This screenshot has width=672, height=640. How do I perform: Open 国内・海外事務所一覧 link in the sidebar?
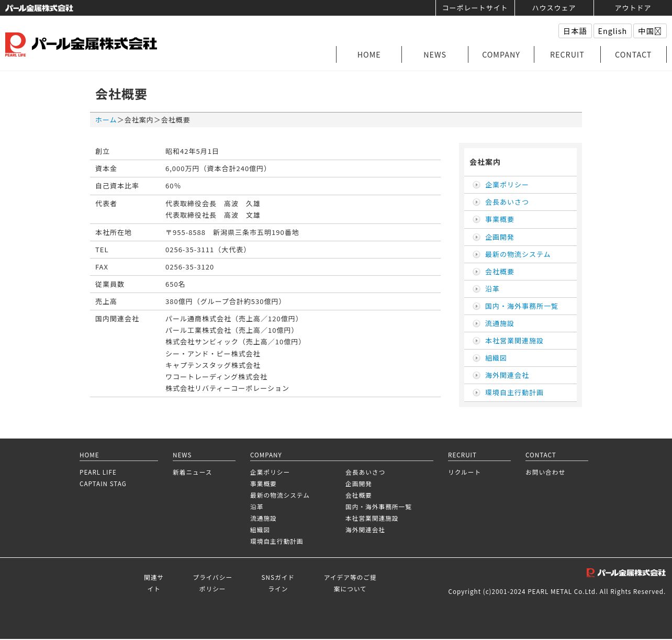pos(521,306)
